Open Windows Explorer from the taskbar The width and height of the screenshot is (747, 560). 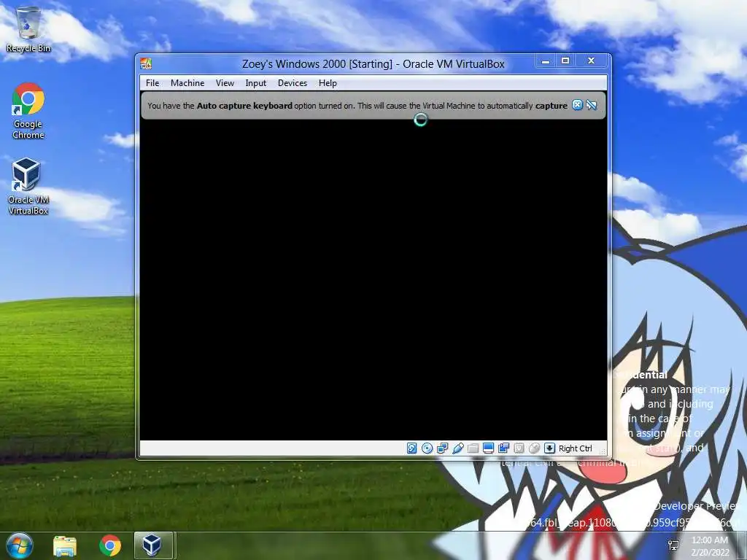click(65, 545)
